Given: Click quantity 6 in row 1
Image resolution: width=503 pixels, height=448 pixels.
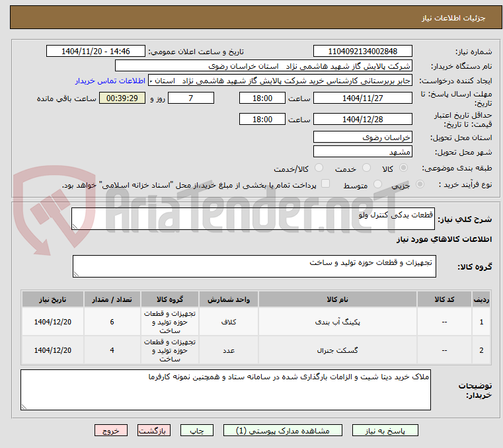Looking at the screenshot, I should pos(112,322).
